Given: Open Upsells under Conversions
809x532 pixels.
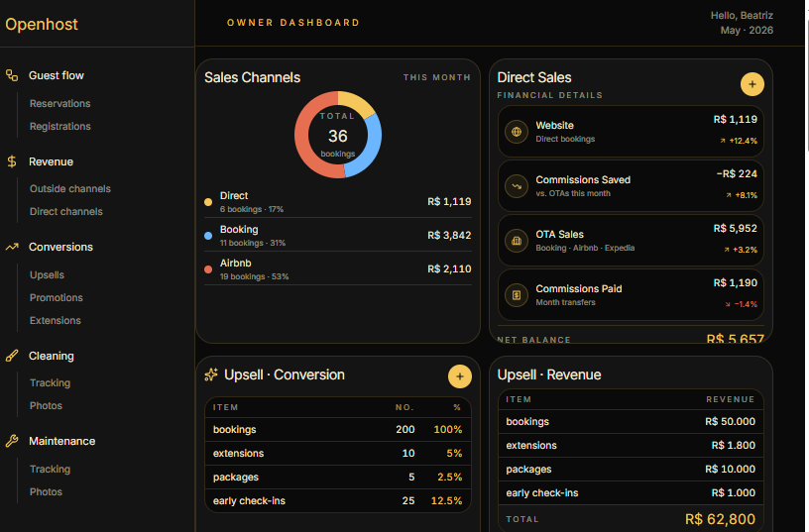Looking at the screenshot, I should pos(47,274).
